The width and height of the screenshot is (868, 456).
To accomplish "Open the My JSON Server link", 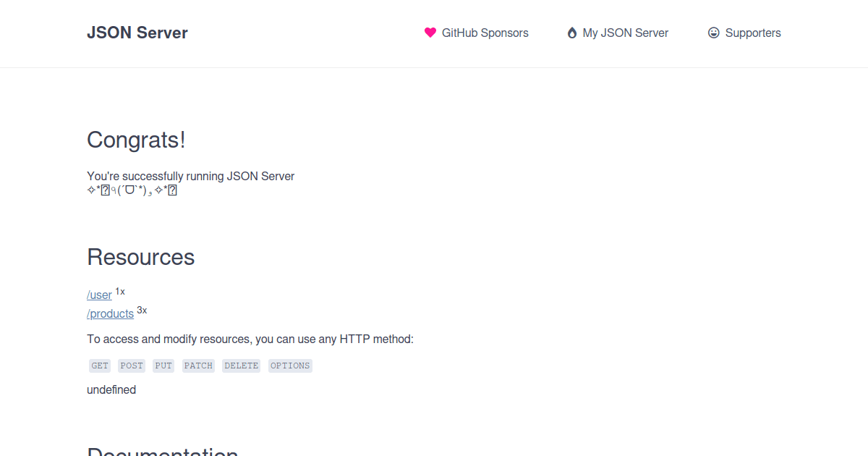I will pos(625,33).
